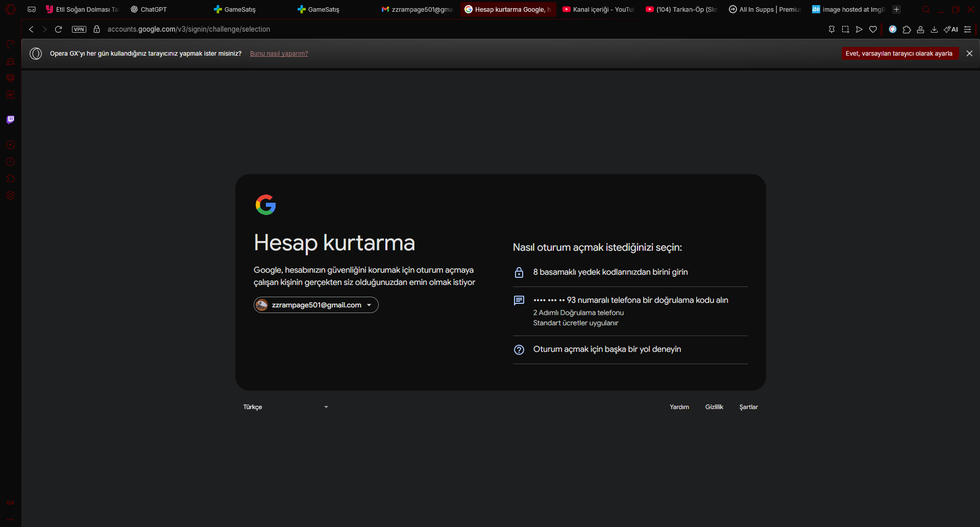The width and height of the screenshot is (980, 527).
Task: Click the 'Hesap kurtarma' heading
Action: pyautogui.click(x=334, y=243)
